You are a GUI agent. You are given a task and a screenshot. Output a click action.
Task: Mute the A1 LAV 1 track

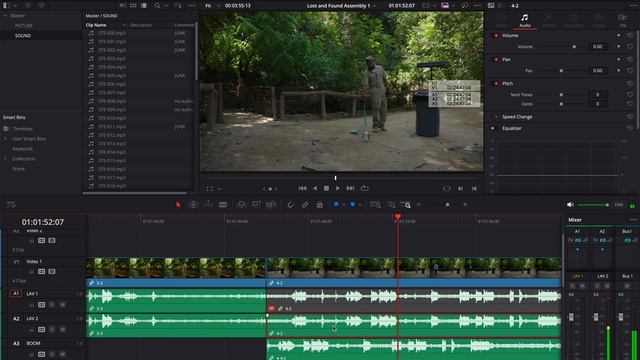tap(62, 304)
